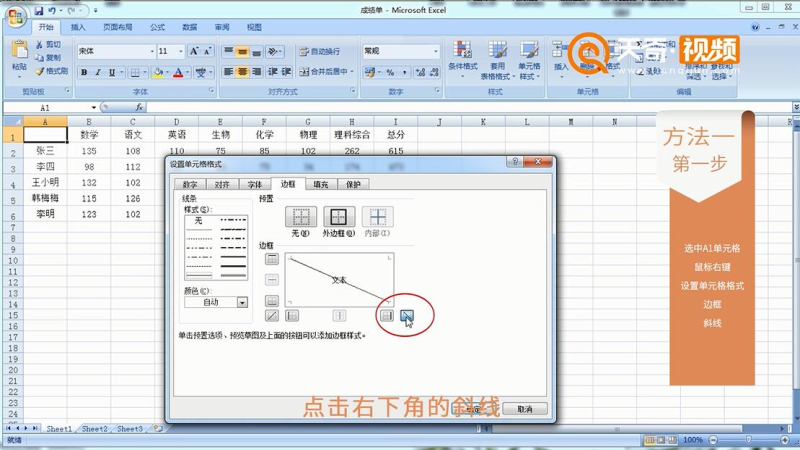
Task: Click the Paste clipboard icon
Action: tap(19, 49)
